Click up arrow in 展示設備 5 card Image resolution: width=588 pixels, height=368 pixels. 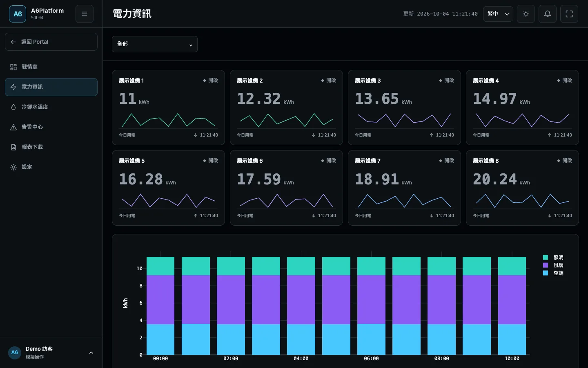pos(196,215)
